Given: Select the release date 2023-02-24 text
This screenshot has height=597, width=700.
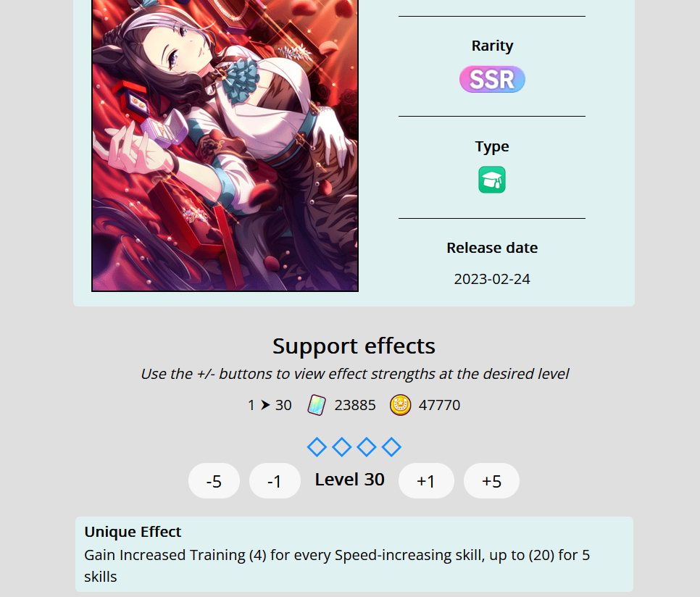Looking at the screenshot, I should (492, 280).
